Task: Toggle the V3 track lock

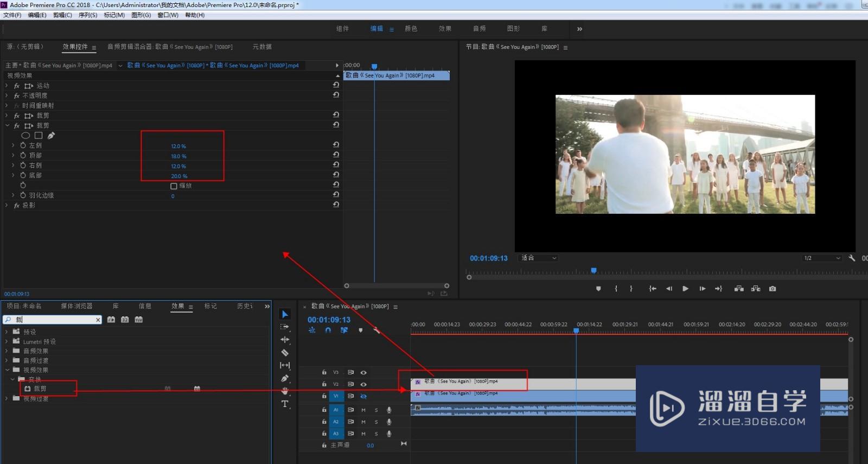Action: 324,372
